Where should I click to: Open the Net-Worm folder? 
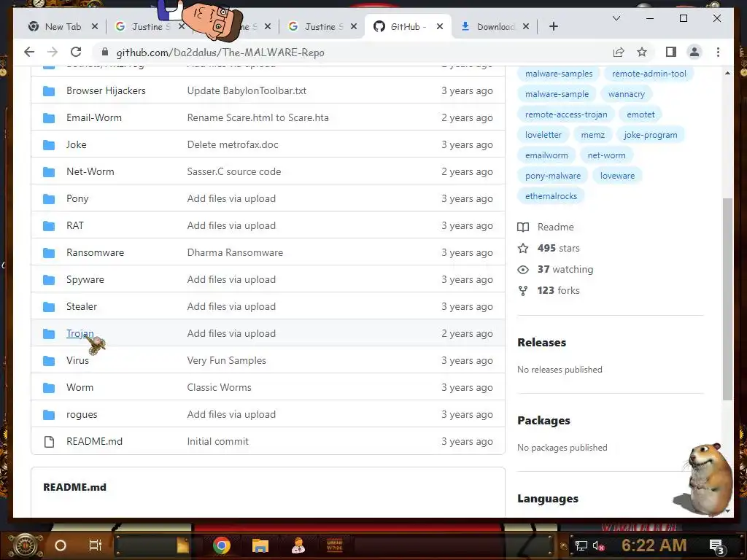(90, 171)
